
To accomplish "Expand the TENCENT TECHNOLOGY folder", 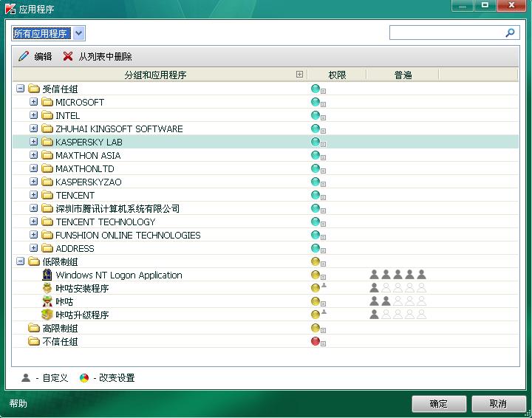I will [x=33, y=222].
